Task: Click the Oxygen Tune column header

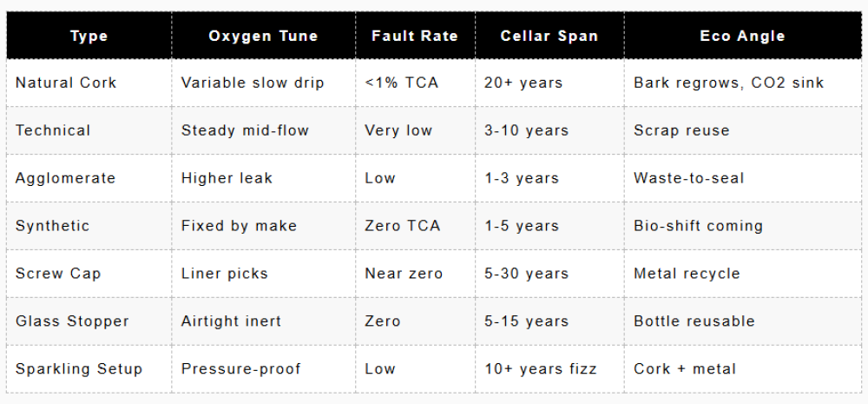Action: [263, 36]
